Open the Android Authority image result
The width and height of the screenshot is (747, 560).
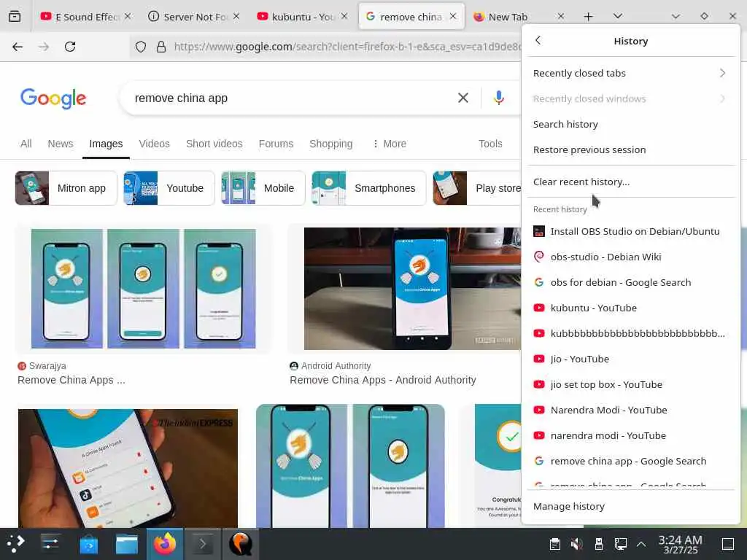tap(413, 289)
